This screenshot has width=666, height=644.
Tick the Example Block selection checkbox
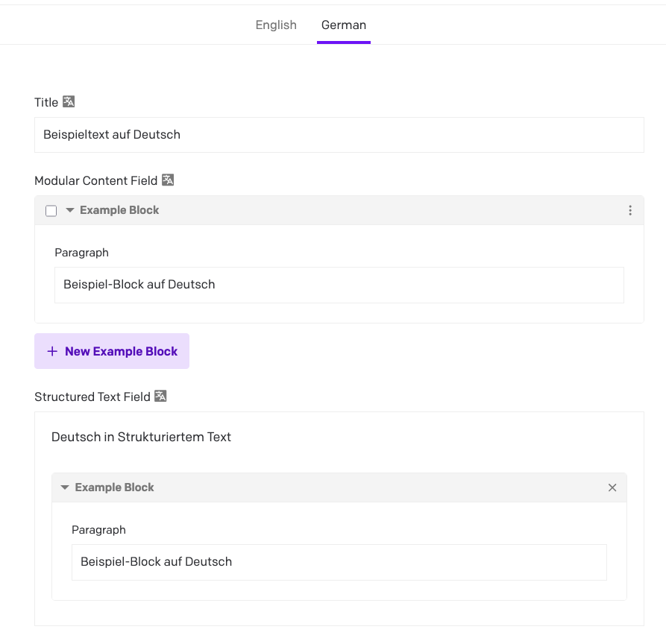[x=51, y=210]
